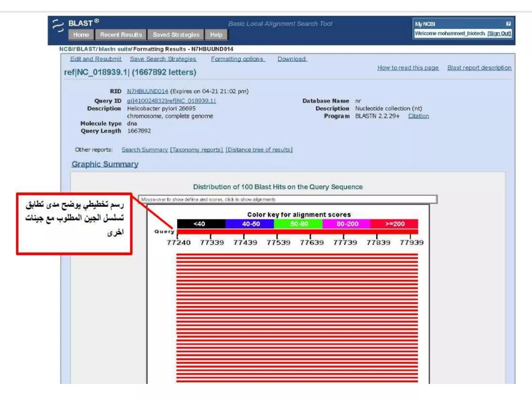The image size is (532, 399).
Task: Open Search Summary report
Action: click(145, 150)
